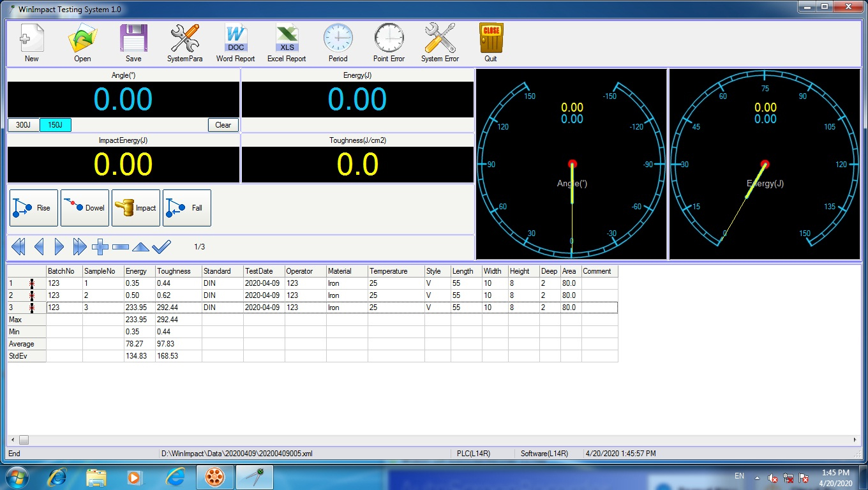Start the Impact test
This screenshot has width=868, height=490.
[135, 208]
